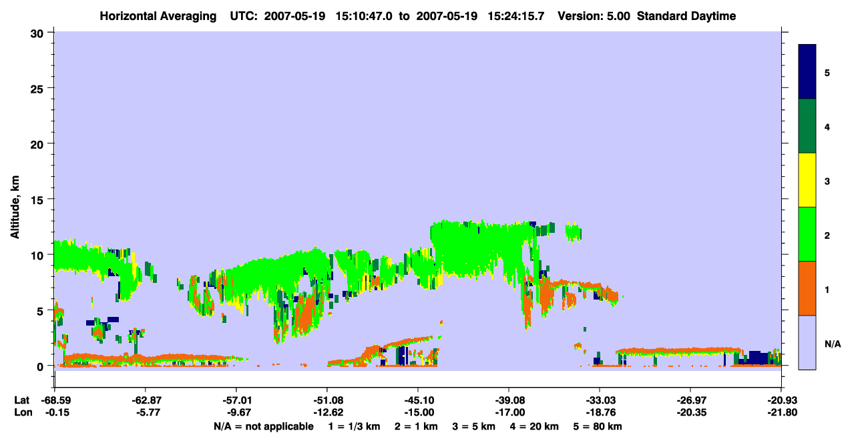Click the legend text "2 = 1 km"
Image resolution: width=868 pixels, height=445 pixels.
pyautogui.click(x=416, y=426)
